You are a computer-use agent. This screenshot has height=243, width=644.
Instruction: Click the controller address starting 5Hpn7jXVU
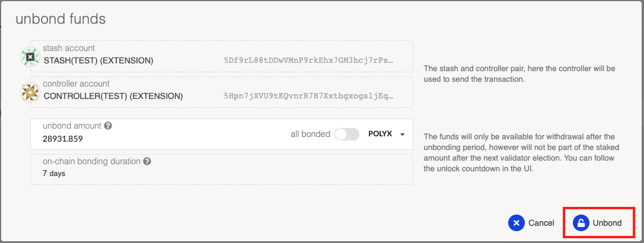pos(308,96)
